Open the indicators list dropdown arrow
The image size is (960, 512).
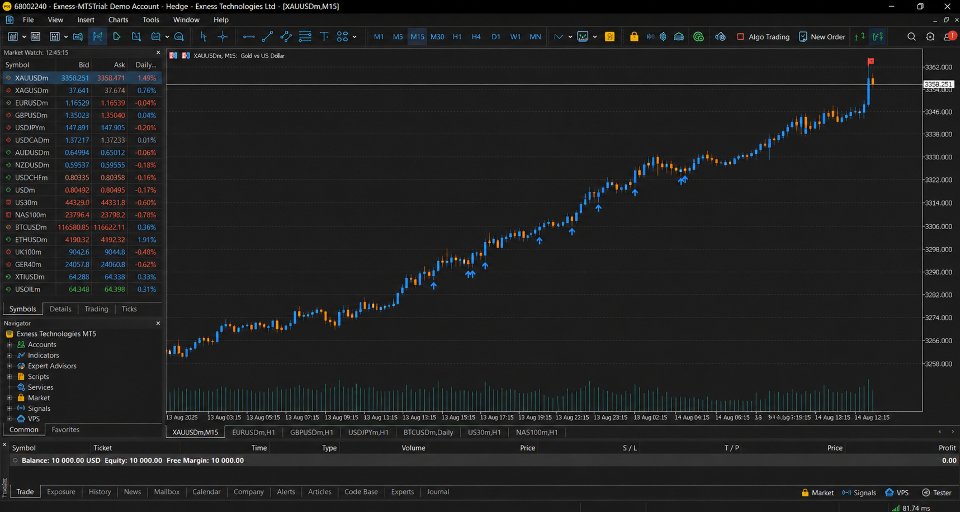[x=594, y=37]
